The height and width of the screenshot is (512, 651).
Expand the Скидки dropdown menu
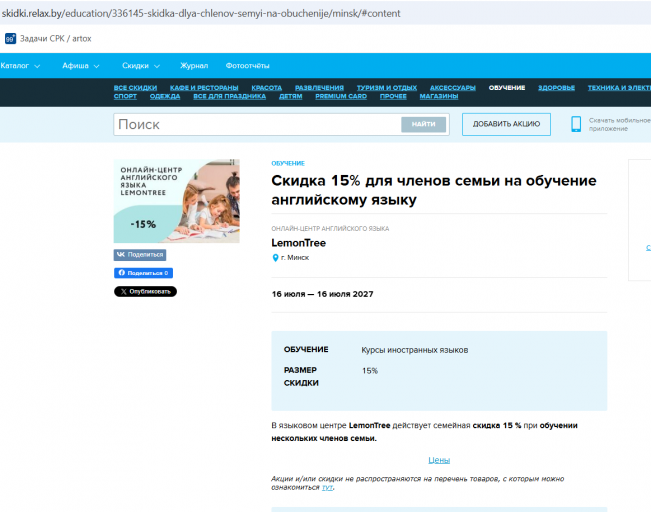(x=141, y=66)
